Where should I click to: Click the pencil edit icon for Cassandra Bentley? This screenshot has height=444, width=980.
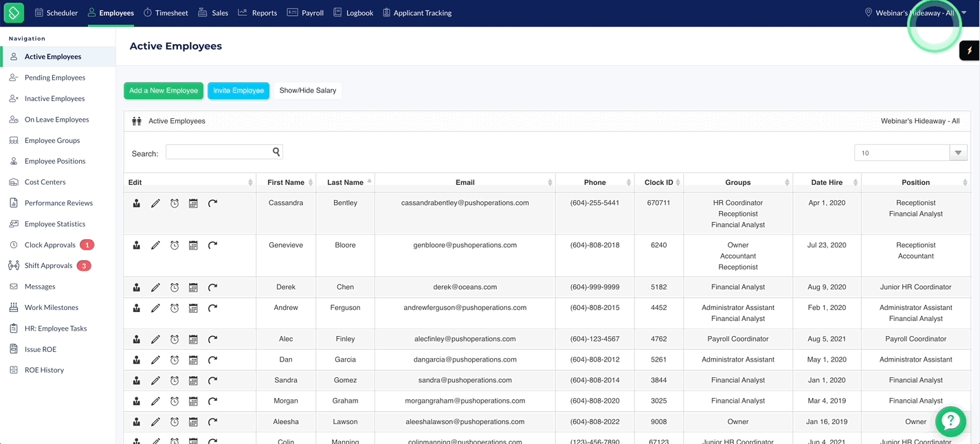pos(155,203)
